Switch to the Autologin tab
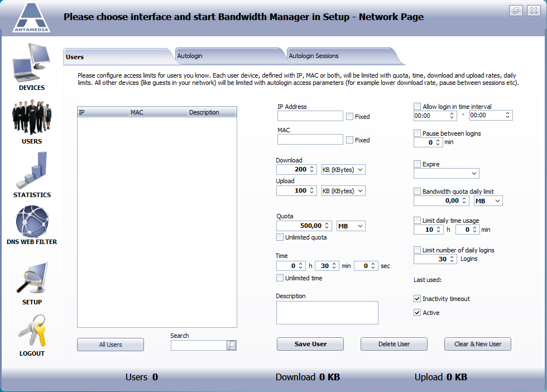 [229, 56]
